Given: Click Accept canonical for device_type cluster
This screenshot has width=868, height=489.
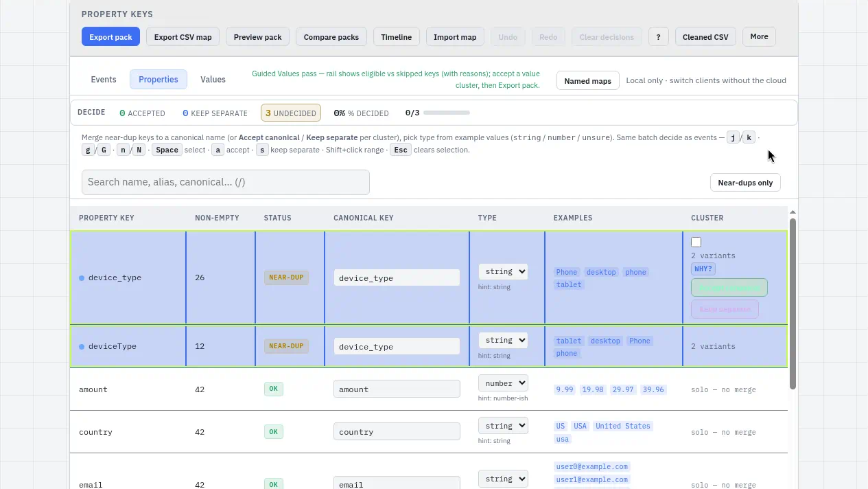Looking at the screenshot, I should pyautogui.click(x=729, y=287).
